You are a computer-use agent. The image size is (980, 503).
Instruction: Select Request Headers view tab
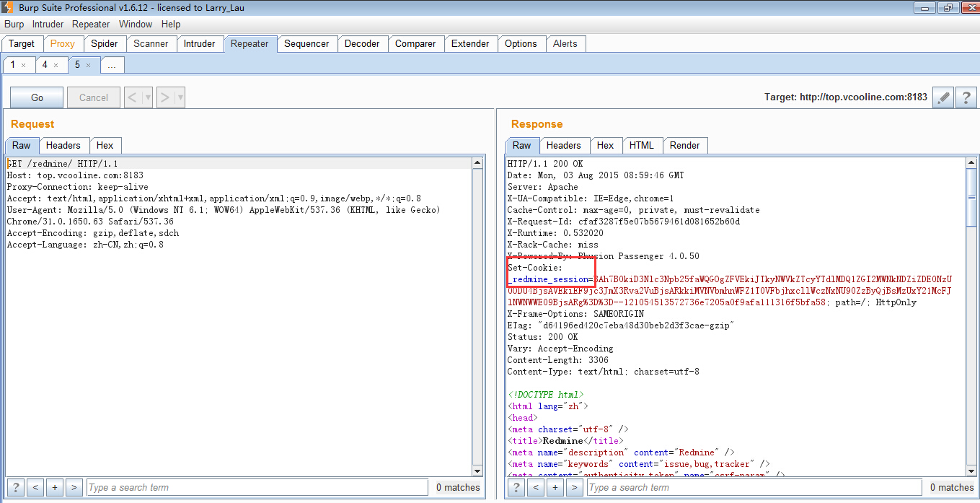tap(63, 145)
